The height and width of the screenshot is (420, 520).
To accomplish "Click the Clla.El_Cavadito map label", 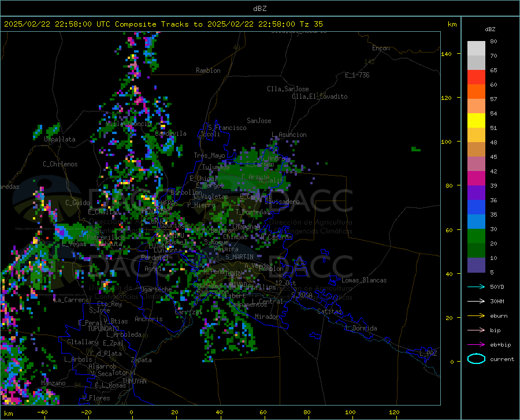I will pyautogui.click(x=320, y=96).
